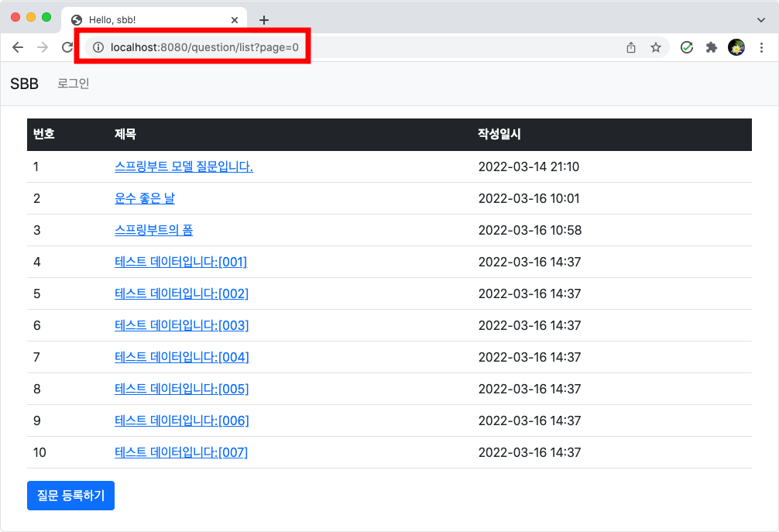Open the Extensions puzzle piece menu
779x532 pixels.
712,47
